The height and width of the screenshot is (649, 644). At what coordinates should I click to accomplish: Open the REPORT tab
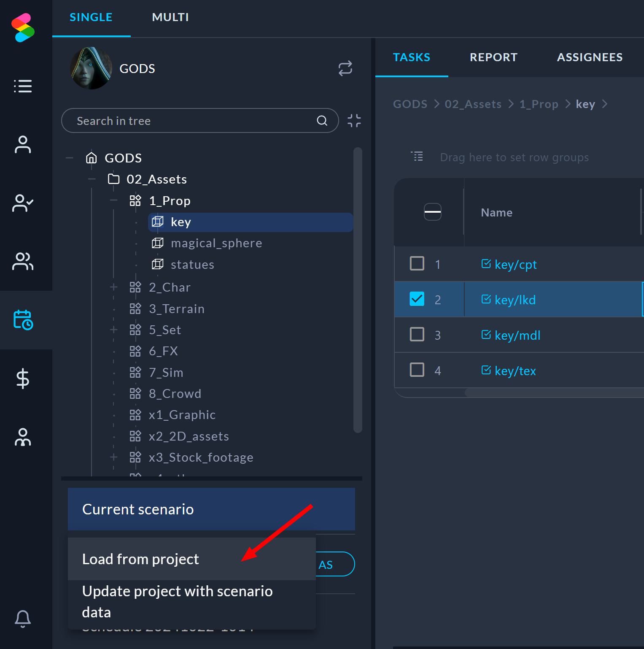tap(493, 57)
